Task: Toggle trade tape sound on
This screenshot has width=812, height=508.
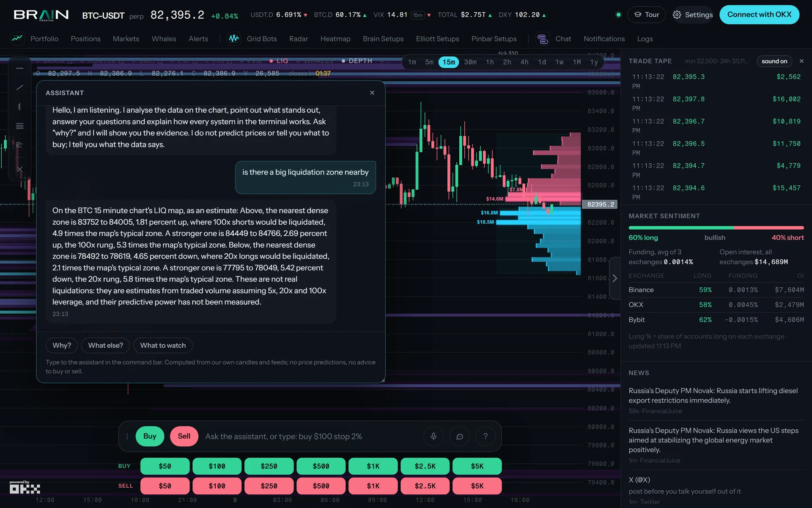Action: tap(774, 61)
